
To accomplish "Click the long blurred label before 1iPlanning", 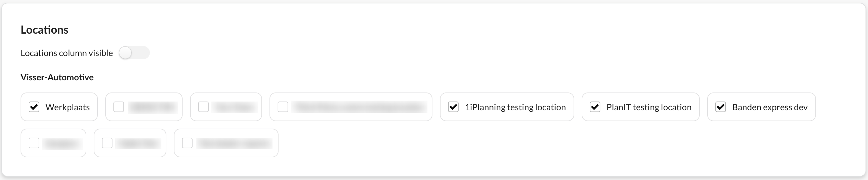I will [x=359, y=107].
